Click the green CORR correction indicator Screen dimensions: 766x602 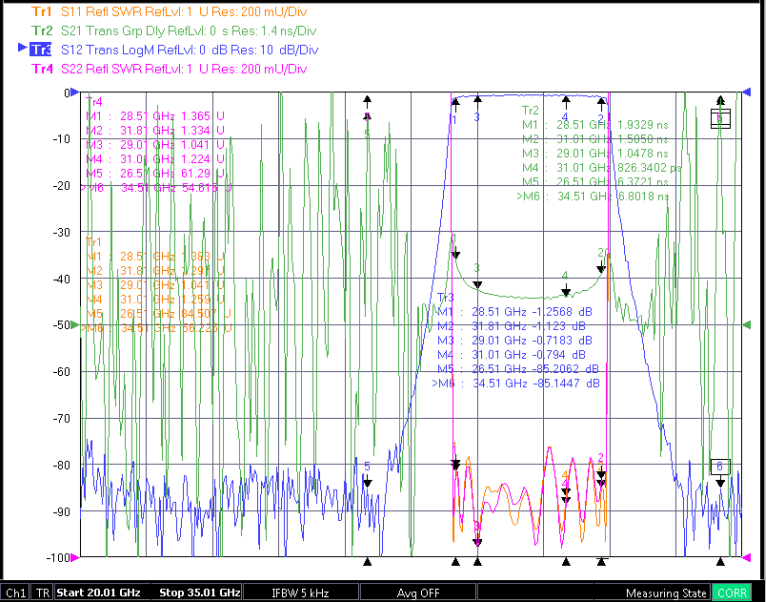click(x=732, y=593)
